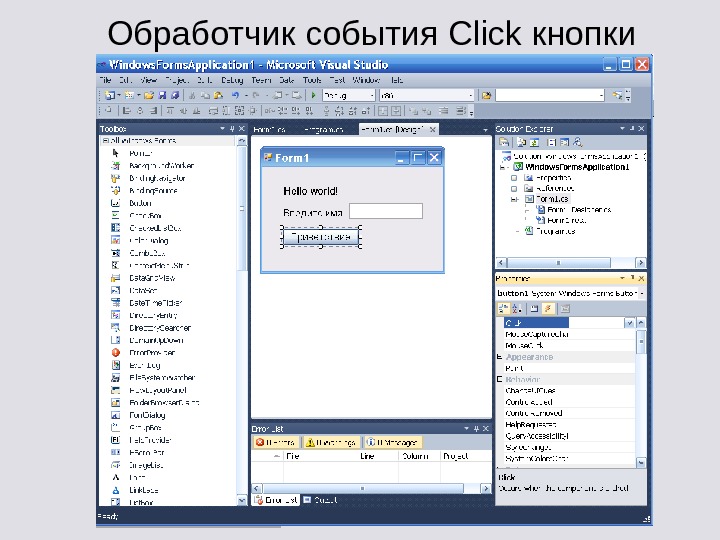Switch to the Output tab at bottom

tap(321, 500)
